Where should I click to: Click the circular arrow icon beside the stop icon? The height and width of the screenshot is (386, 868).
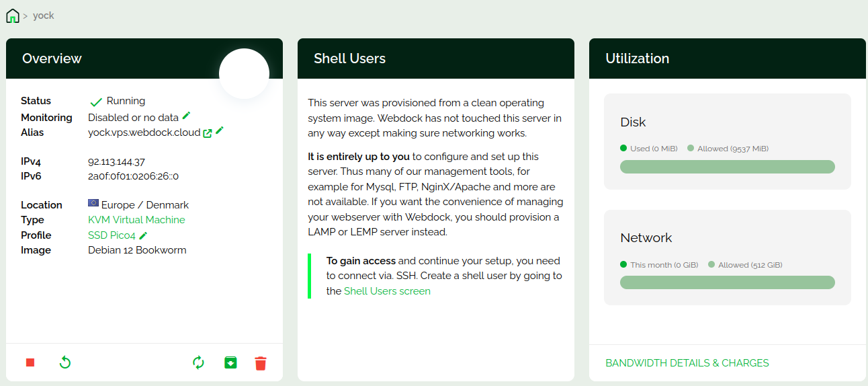pyautogui.click(x=65, y=363)
